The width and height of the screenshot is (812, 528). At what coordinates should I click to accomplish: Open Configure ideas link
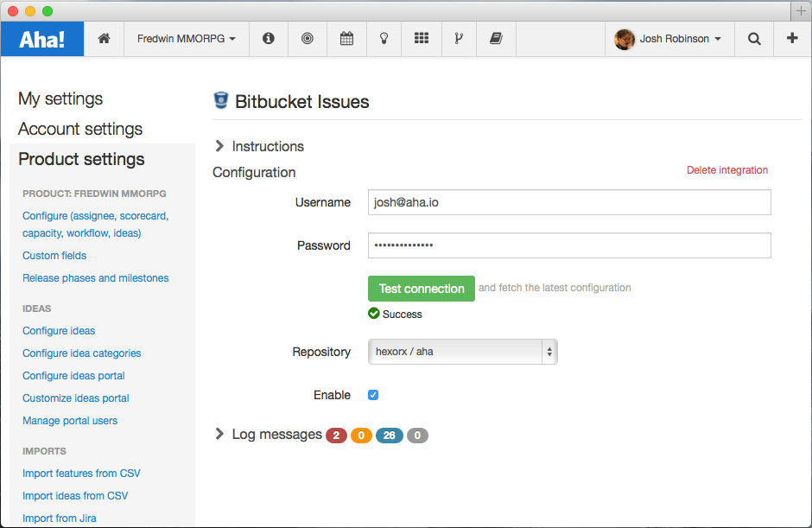pyautogui.click(x=59, y=331)
